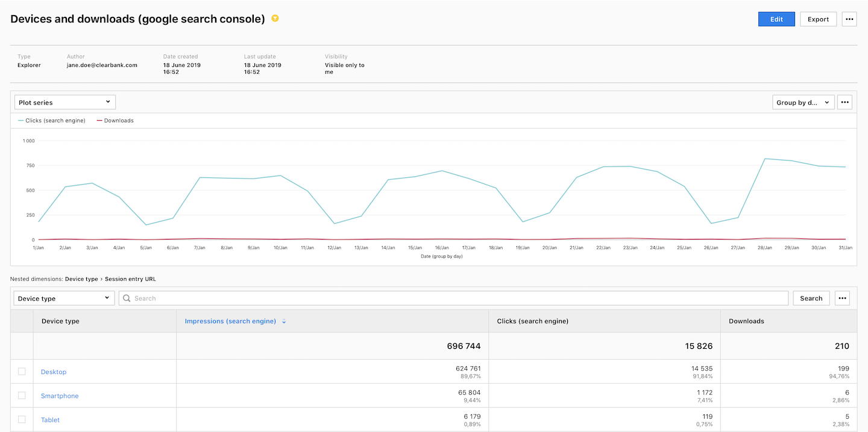Open the Device type dimension dropdown
The width and height of the screenshot is (868, 432).
(64, 298)
